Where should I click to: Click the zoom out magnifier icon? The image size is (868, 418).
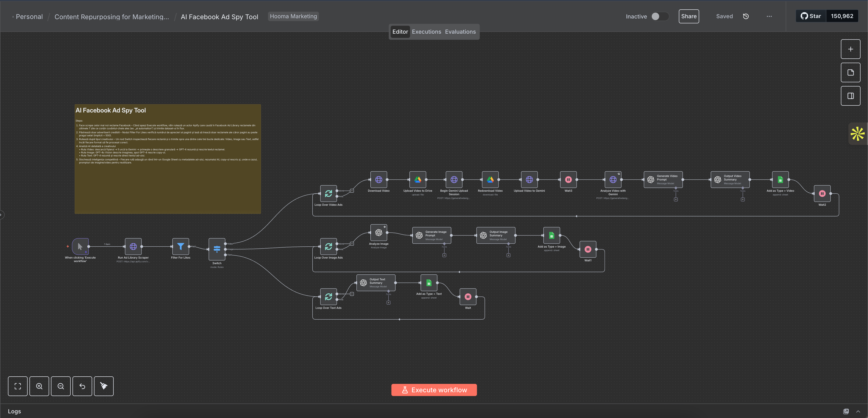tap(61, 386)
